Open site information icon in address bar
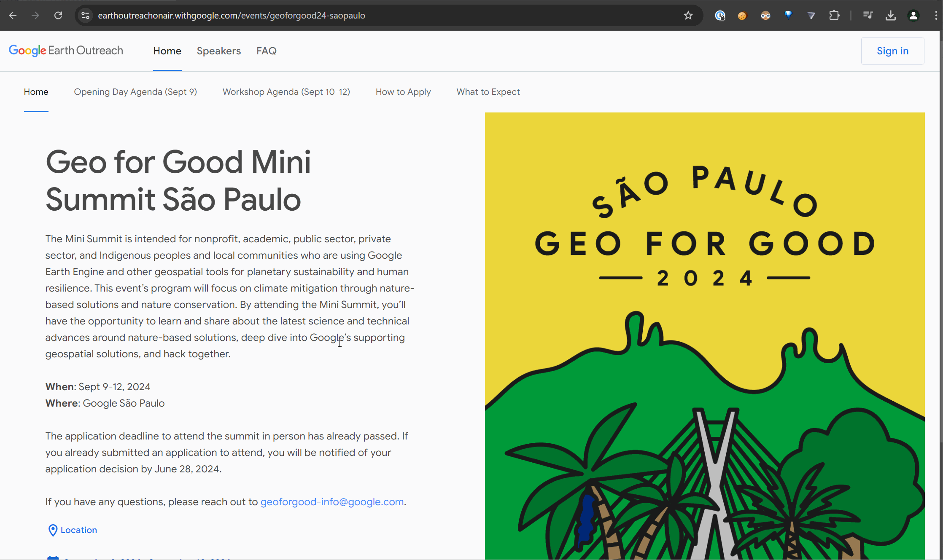The width and height of the screenshot is (943, 560). pos(86,16)
